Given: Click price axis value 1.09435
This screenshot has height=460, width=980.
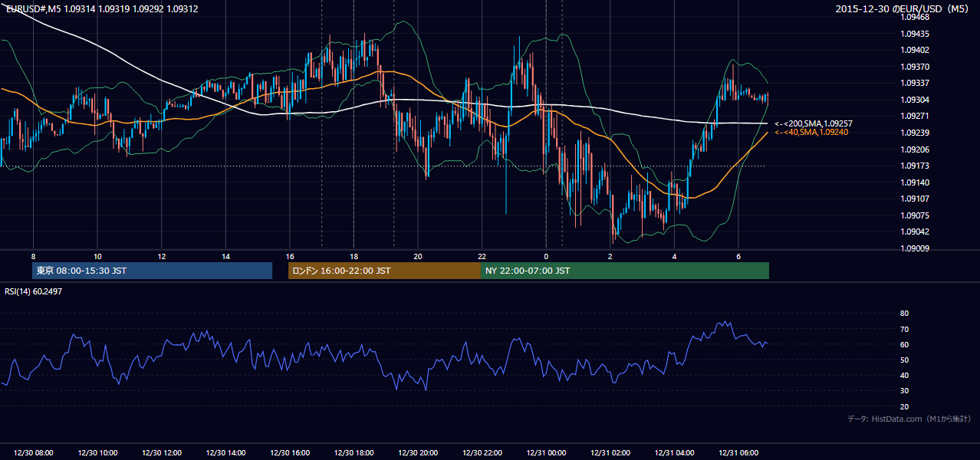Looking at the screenshot, I should [913, 34].
